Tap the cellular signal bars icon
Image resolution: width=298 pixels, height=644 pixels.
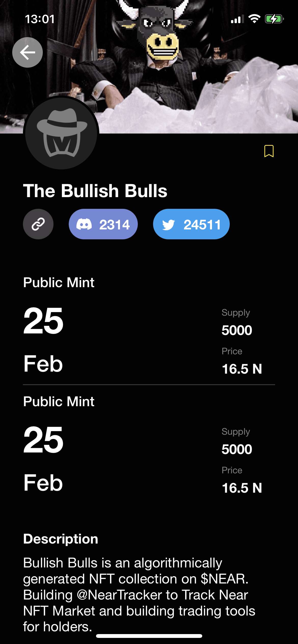pos(237,19)
